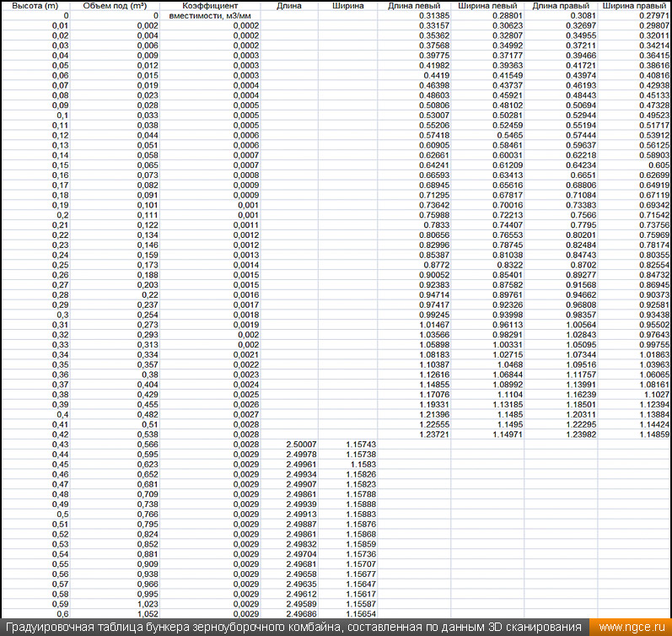Select the Ширина column header
The height and width of the screenshot is (636, 672).
pos(348,5)
